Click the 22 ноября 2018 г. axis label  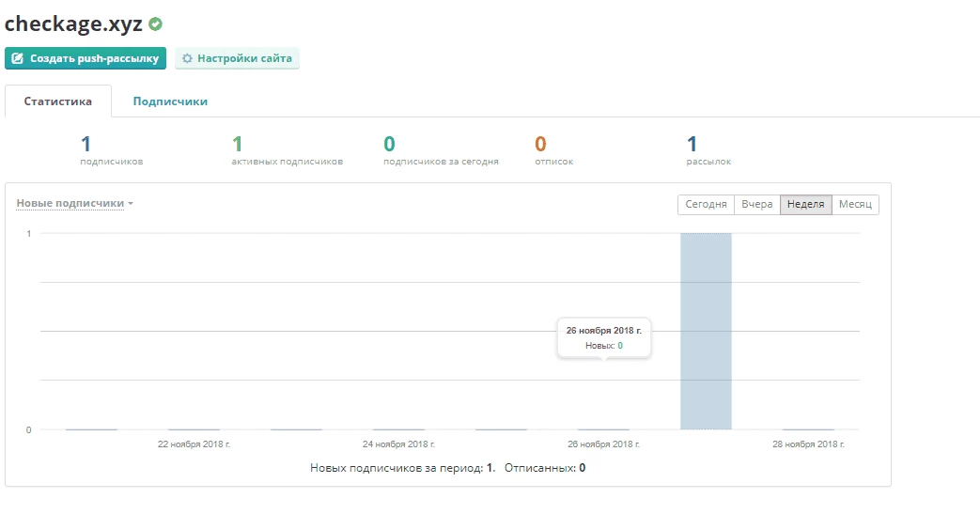[x=194, y=444]
